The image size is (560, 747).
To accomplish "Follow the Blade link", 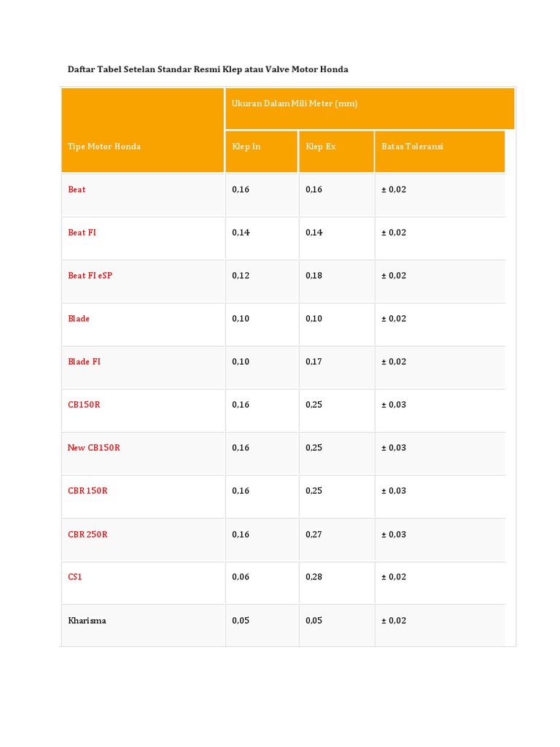I will click(79, 319).
